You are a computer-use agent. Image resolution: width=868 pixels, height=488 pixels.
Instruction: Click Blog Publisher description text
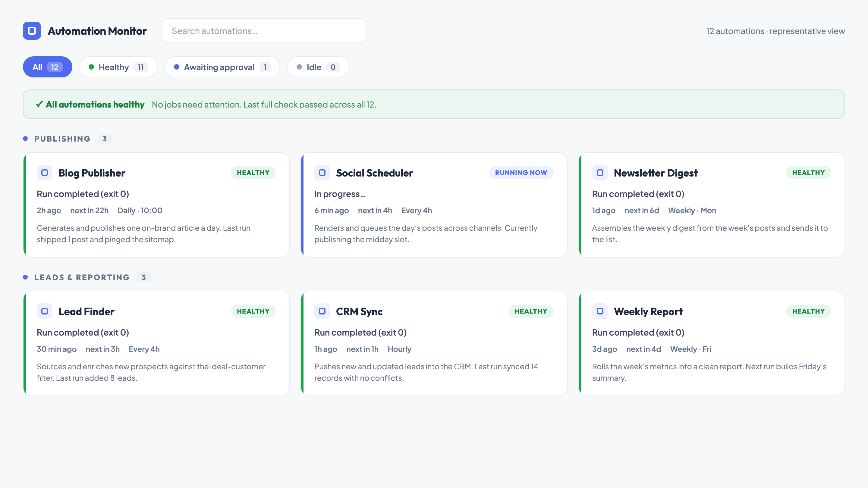pos(143,234)
